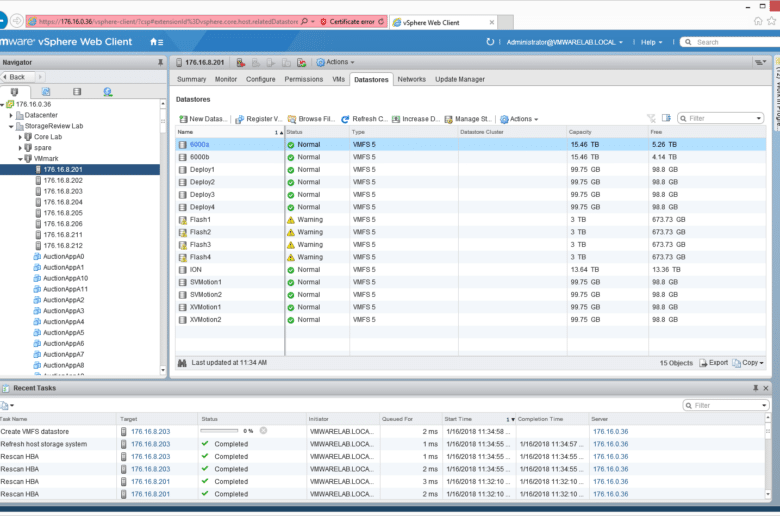780x516 pixels.
Task: Switch to the VMs tab
Action: (338, 79)
